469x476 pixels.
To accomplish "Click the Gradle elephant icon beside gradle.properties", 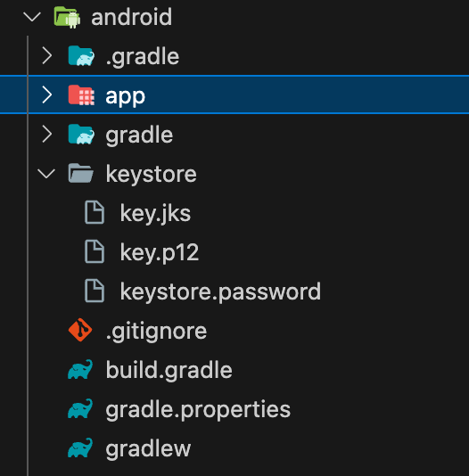I will click(x=80, y=408).
